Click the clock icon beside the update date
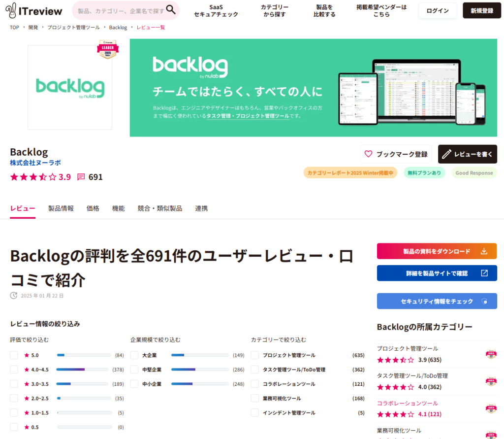Viewport: 504px width, 439px height. (x=13, y=296)
